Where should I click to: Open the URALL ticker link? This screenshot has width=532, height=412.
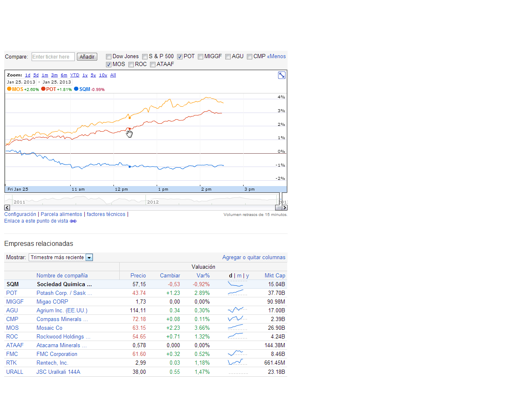[x=15, y=372]
